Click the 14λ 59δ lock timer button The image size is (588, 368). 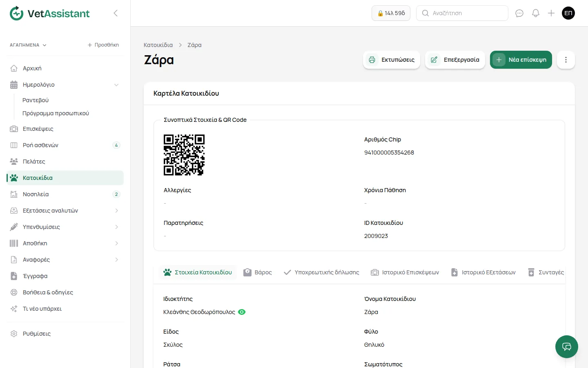(x=391, y=13)
